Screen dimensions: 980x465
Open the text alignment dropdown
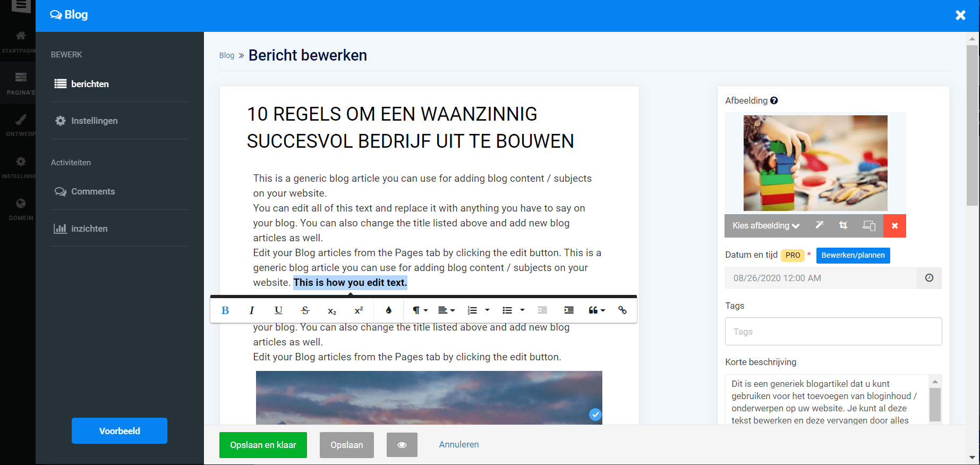pos(446,310)
